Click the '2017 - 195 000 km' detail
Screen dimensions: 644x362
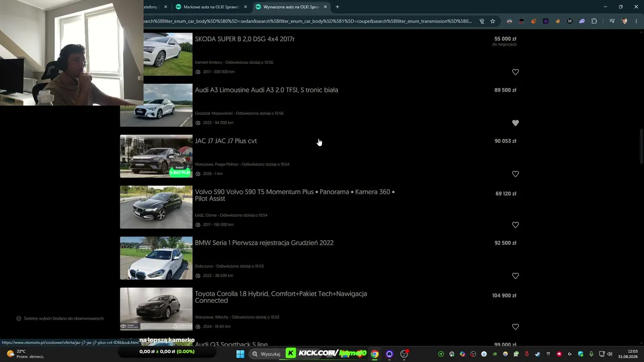pyautogui.click(x=218, y=225)
